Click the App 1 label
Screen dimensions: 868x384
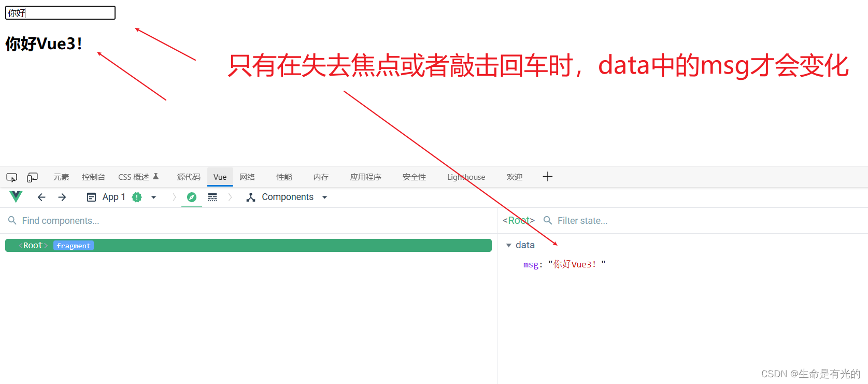point(114,197)
